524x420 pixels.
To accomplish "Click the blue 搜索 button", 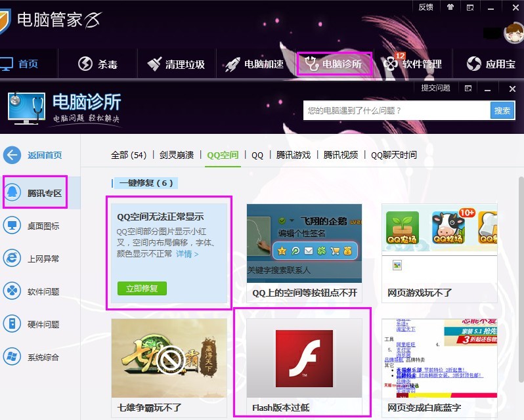I will (502, 110).
